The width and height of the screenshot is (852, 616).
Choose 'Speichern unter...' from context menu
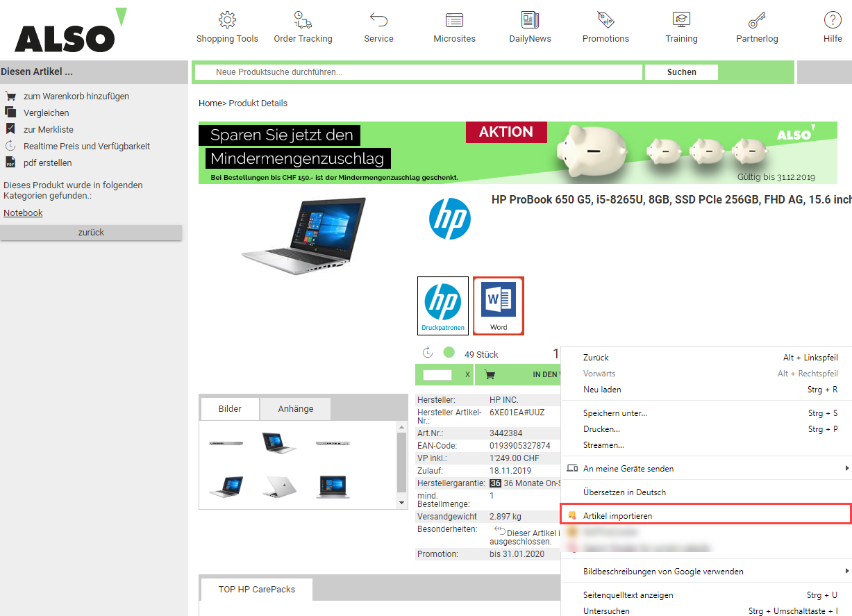click(615, 413)
